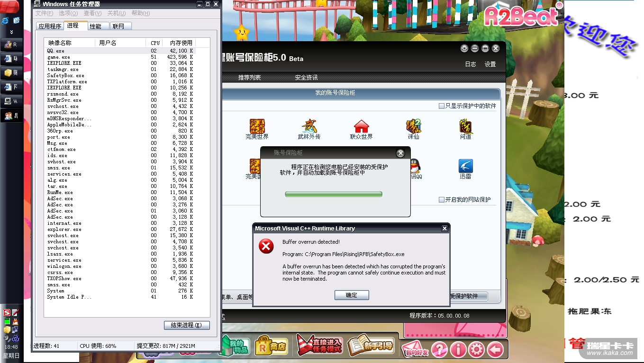Open the 关机(U) menu in Task Manager
The width and height of the screenshot is (644, 363).
pos(117,13)
